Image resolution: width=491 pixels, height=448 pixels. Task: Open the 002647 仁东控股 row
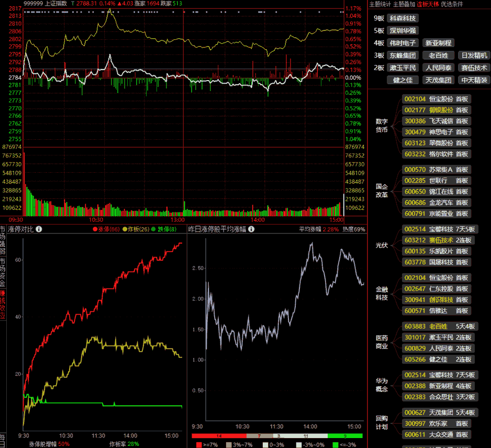(437, 289)
